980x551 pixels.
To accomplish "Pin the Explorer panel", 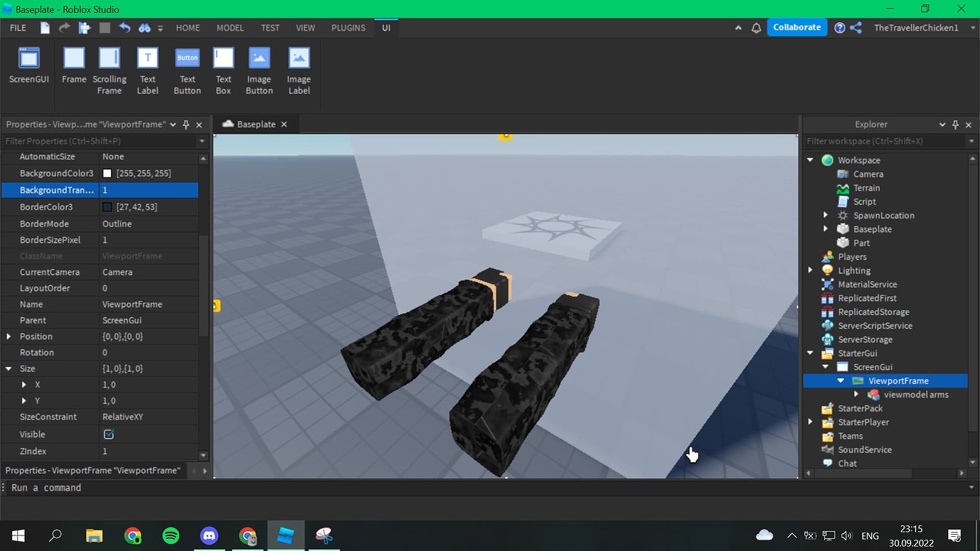I will pos(956,124).
